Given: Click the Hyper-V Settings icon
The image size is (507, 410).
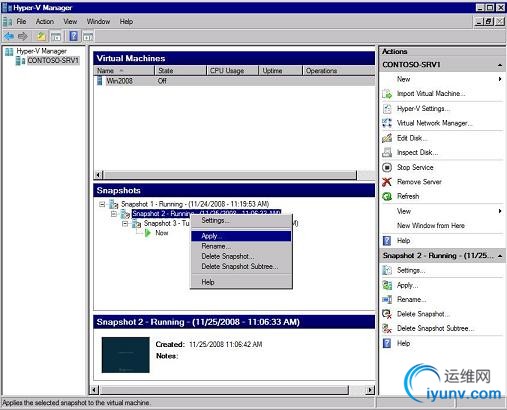Looking at the screenshot, I should 387,109.
